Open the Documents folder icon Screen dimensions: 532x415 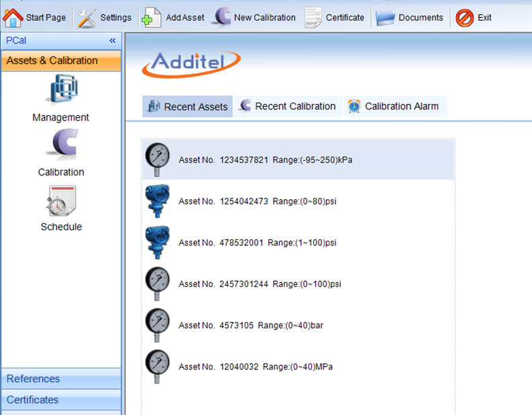(385, 18)
